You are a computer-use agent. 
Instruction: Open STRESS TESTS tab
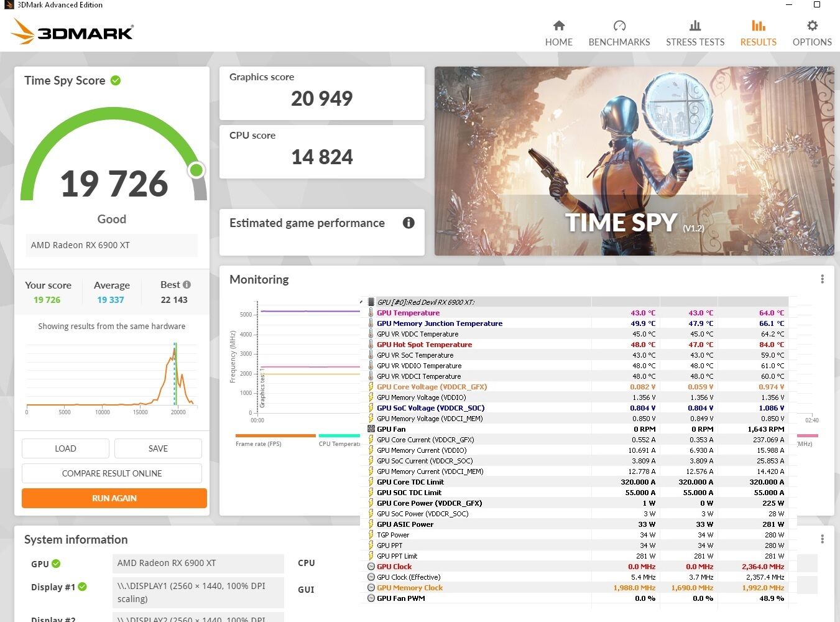(x=695, y=34)
